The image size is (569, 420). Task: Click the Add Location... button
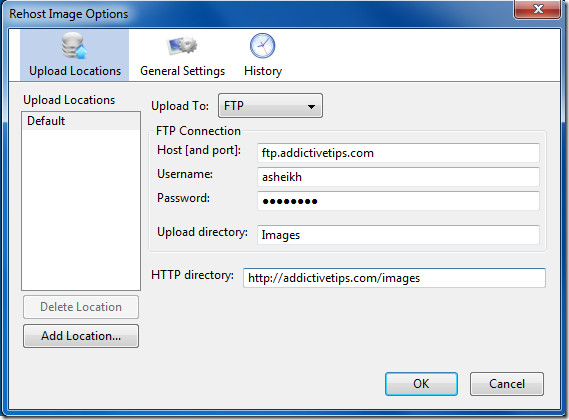point(81,336)
